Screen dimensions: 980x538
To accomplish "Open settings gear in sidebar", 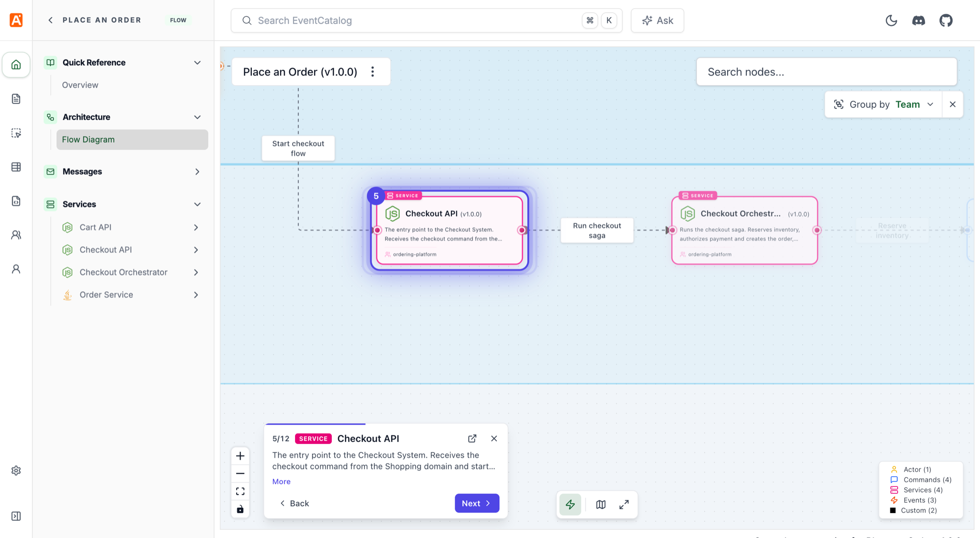I will [16, 470].
